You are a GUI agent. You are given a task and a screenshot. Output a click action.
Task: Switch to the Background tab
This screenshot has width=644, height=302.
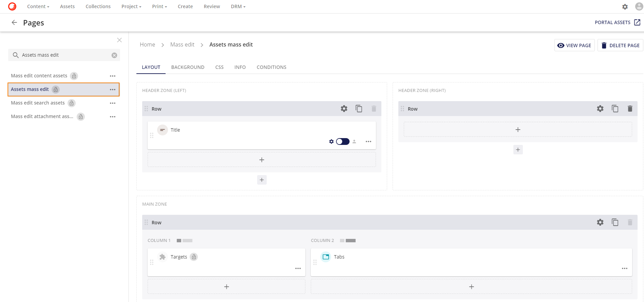188,67
